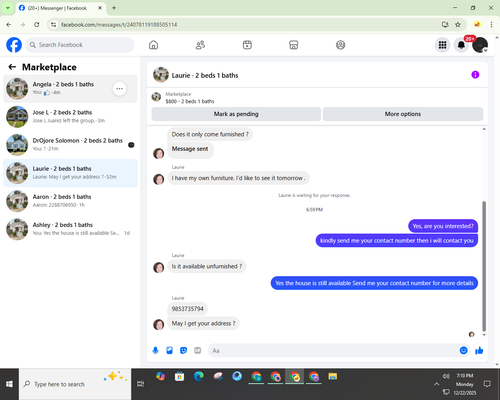500x400 pixels.
Task: Send a thumbs-up like
Action: (479, 350)
